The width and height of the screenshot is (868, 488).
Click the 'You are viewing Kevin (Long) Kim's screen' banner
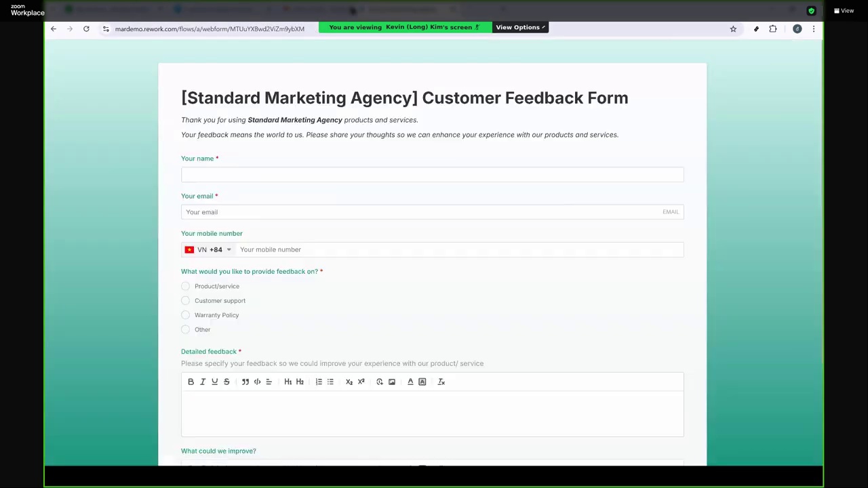405,27
